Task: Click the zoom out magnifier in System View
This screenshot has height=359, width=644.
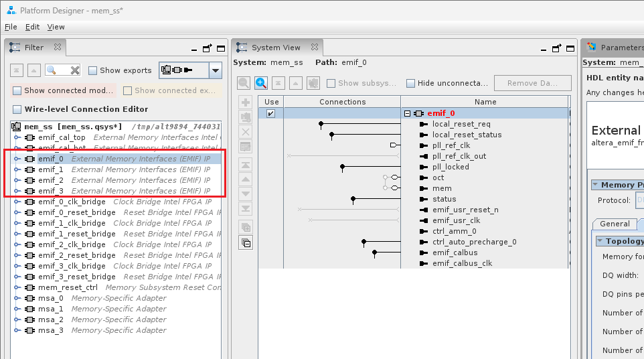Action: point(244,83)
